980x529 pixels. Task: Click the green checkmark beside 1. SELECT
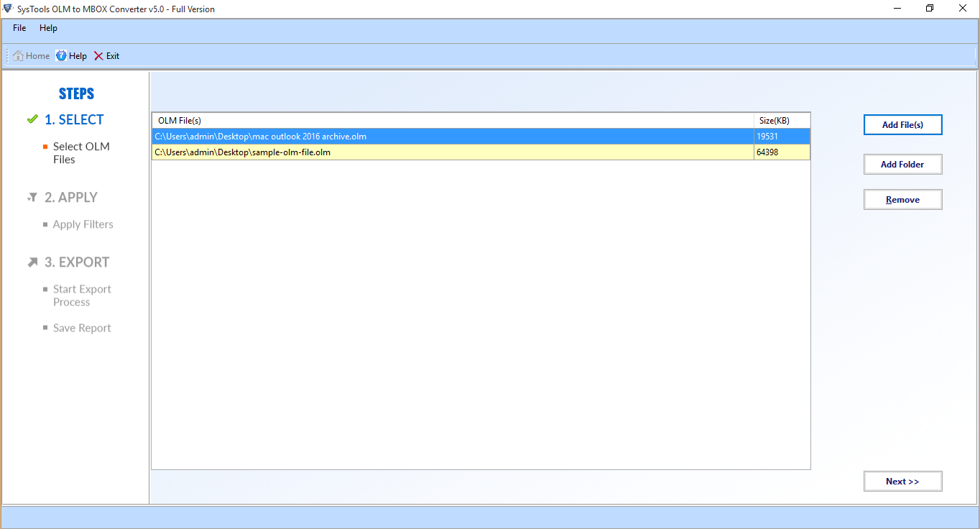pyautogui.click(x=32, y=119)
